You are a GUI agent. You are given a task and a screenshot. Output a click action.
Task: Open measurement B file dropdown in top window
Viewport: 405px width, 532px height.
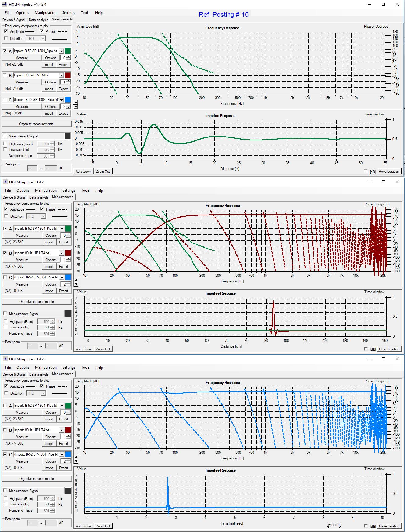(61, 76)
